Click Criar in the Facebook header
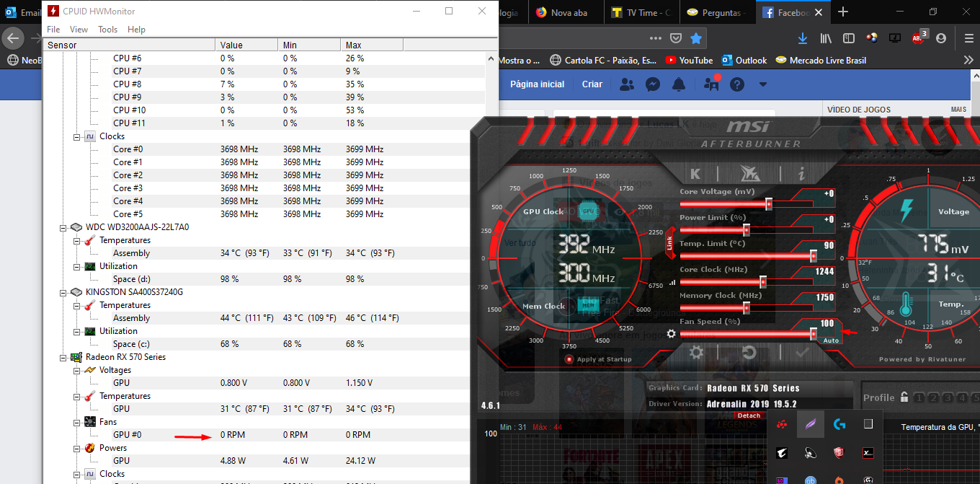 pyautogui.click(x=592, y=84)
